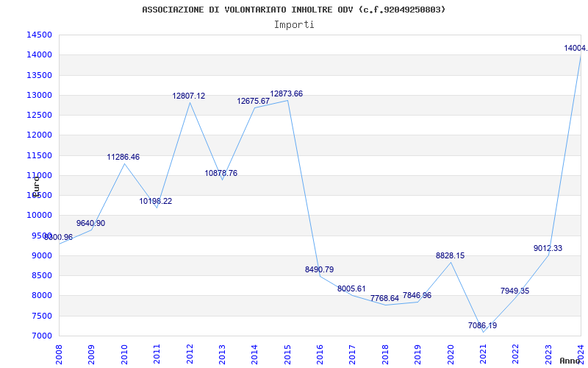Image resolution: width=588 pixels, height=368 pixels.
Task: Click the 8490.79 data label
Action: (x=319, y=269)
